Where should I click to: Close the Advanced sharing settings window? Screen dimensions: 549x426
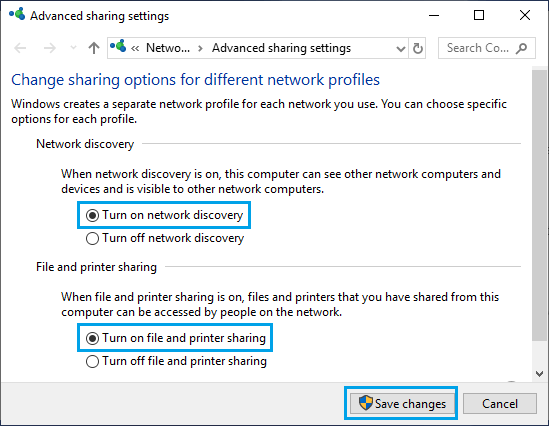(x=525, y=15)
